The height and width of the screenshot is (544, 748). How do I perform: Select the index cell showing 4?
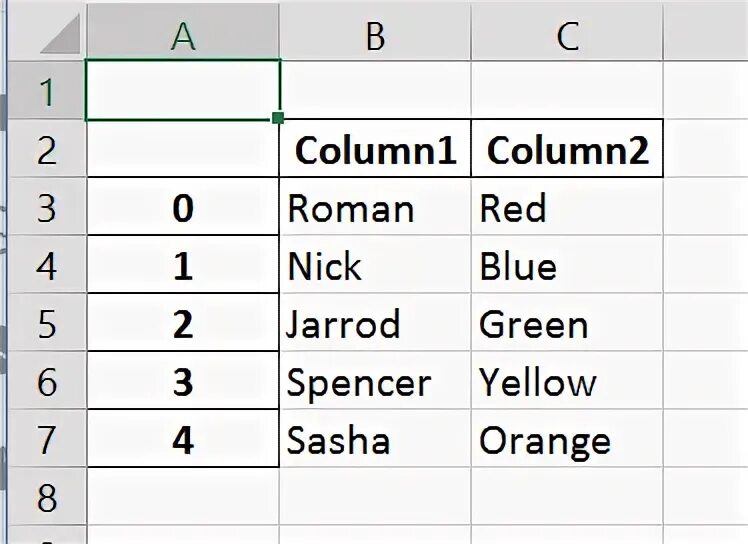[x=183, y=440]
